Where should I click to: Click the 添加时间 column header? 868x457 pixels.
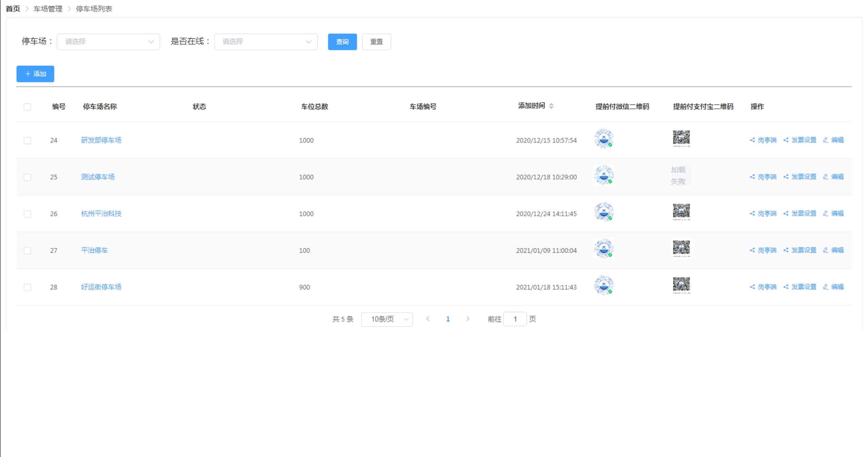[x=532, y=106]
